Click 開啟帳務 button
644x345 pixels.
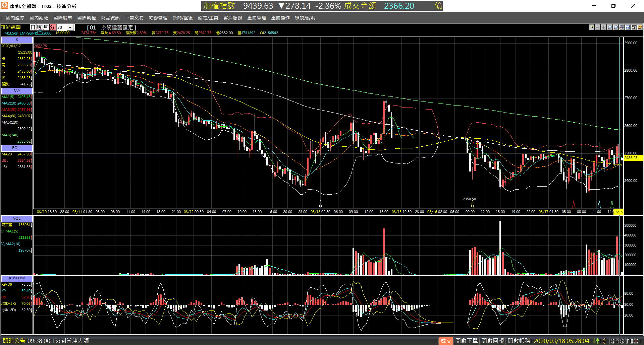click(x=519, y=341)
